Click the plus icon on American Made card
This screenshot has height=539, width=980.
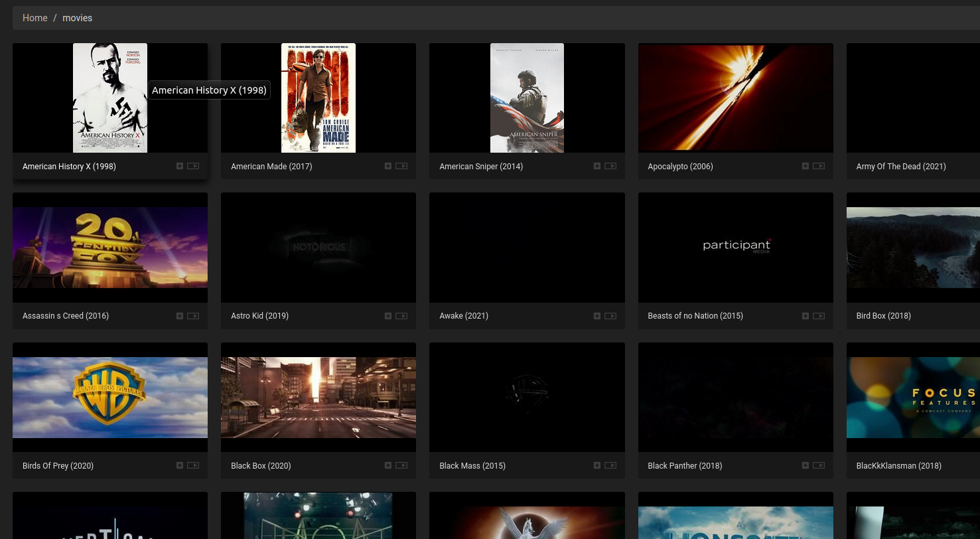[x=388, y=166]
